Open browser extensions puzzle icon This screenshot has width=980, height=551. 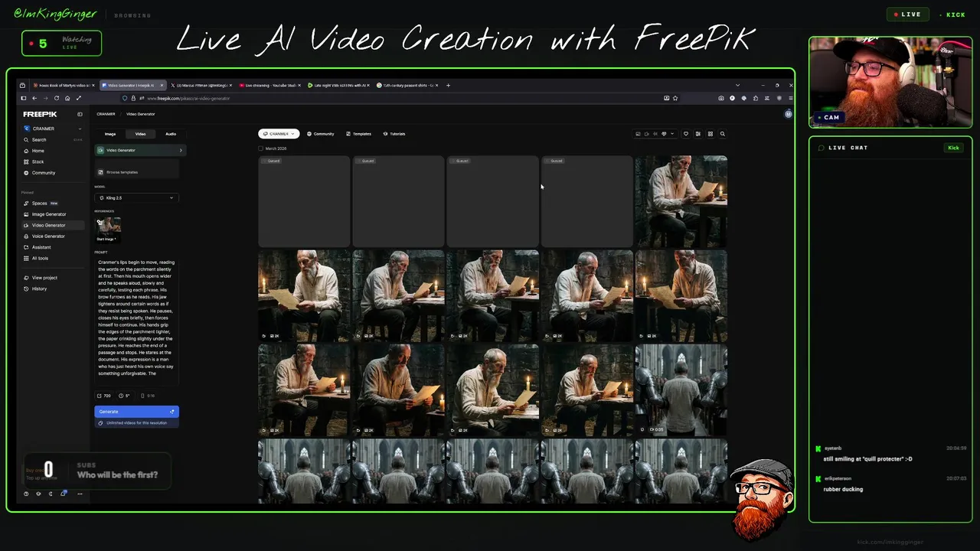[x=756, y=98]
